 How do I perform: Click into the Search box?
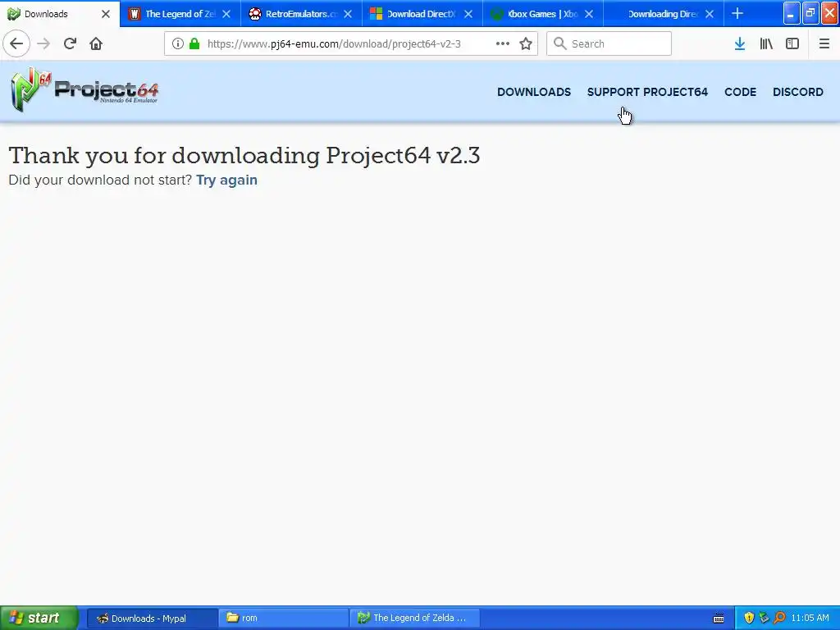[x=609, y=43]
